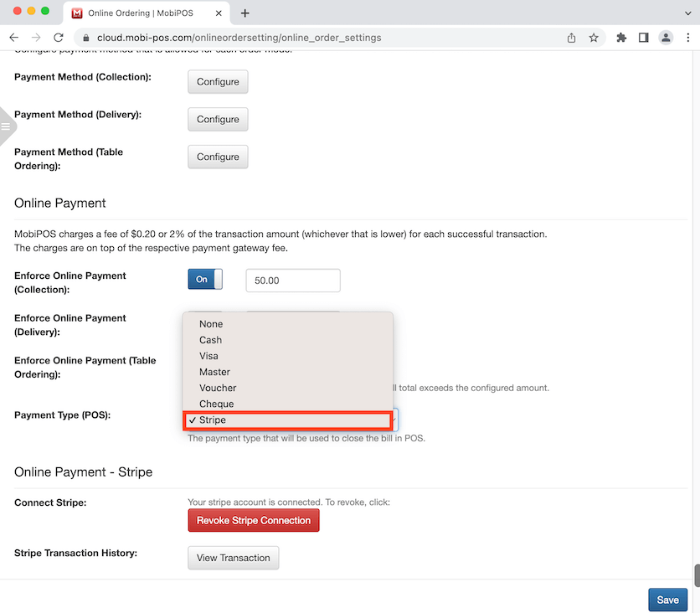The width and height of the screenshot is (700, 613).
Task: Click the Online Payment - Stripe heading
Action: pos(84,472)
